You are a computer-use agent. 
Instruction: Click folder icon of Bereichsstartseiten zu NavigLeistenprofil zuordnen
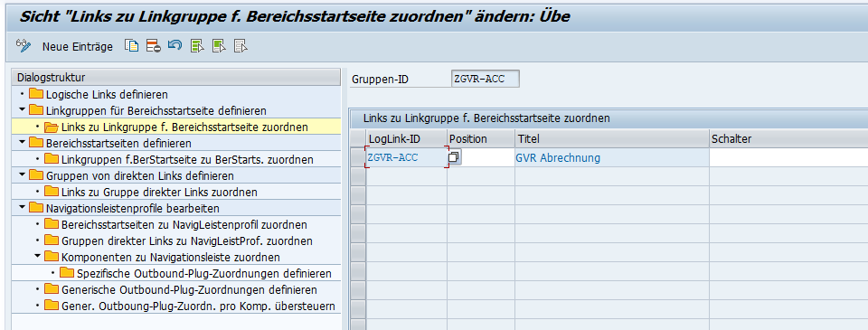(52, 225)
